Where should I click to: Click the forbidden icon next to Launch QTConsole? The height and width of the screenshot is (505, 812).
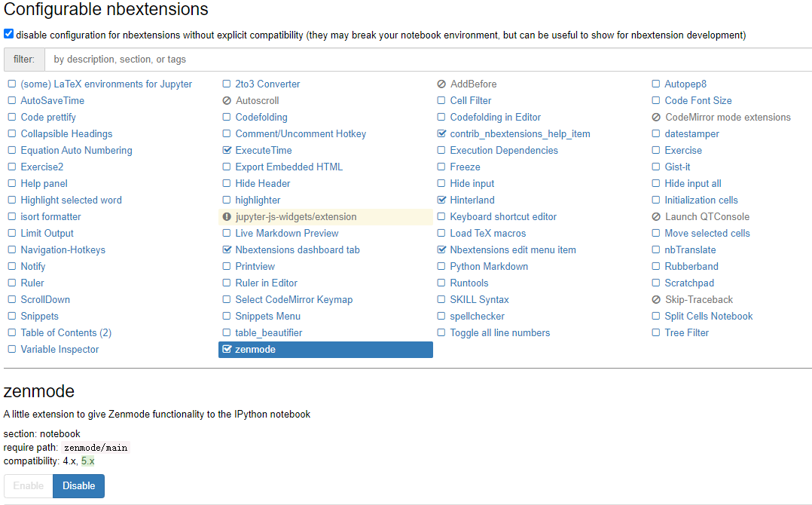pos(656,216)
